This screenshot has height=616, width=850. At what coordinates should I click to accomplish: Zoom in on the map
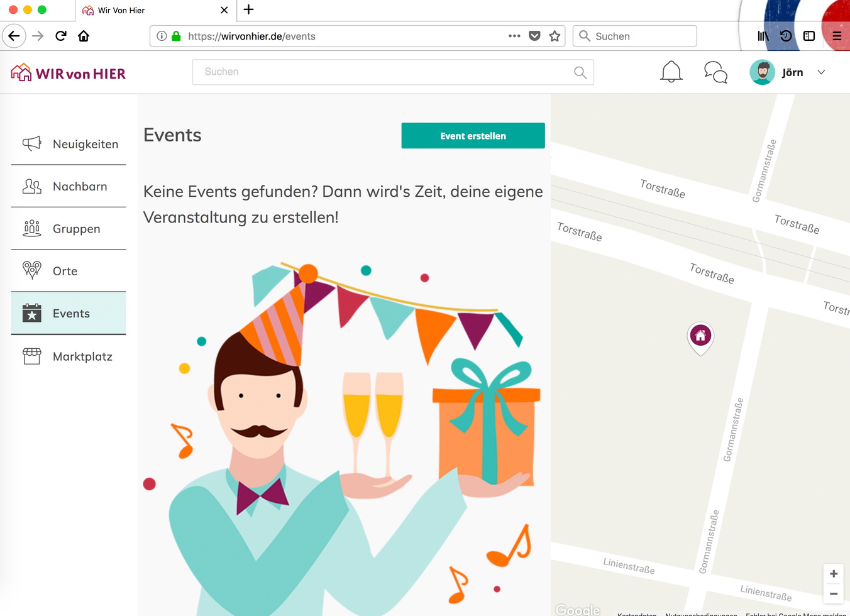tap(834, 574)
